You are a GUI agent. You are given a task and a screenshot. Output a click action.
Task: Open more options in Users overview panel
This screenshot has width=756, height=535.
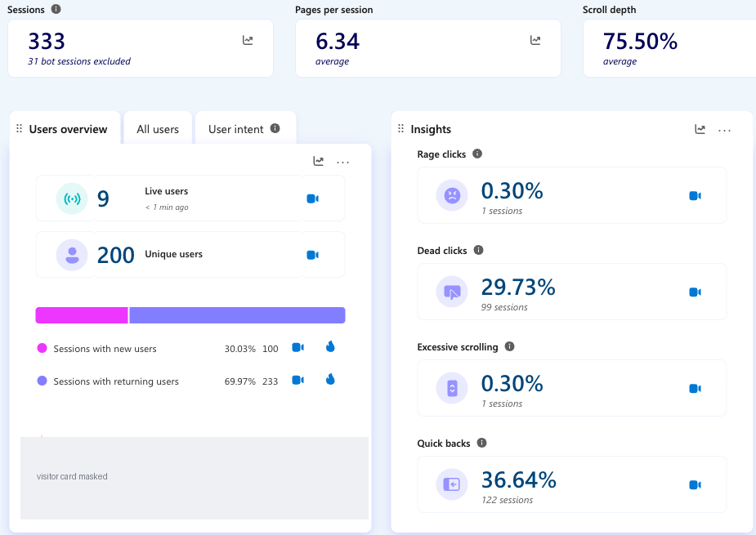tap(342, 162)
